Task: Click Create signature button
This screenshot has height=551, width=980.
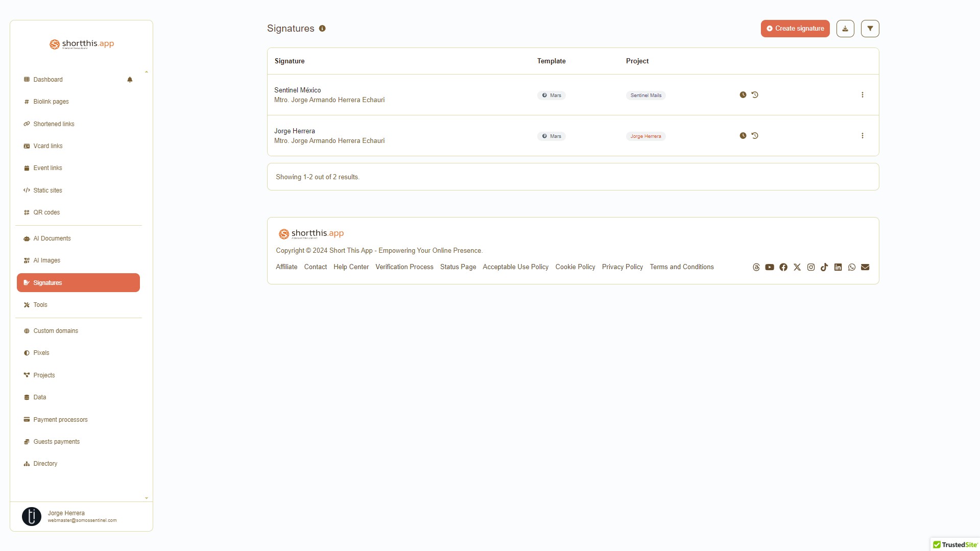Action: 795,29
